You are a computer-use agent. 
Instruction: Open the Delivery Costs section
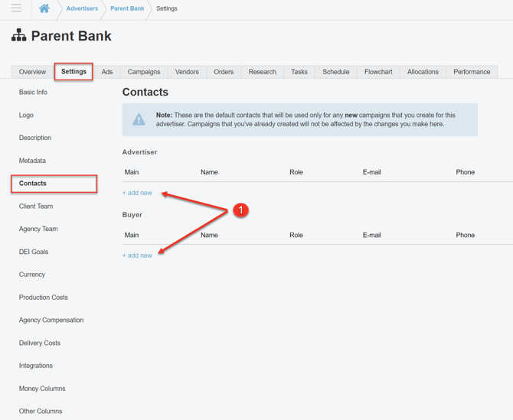40,343
